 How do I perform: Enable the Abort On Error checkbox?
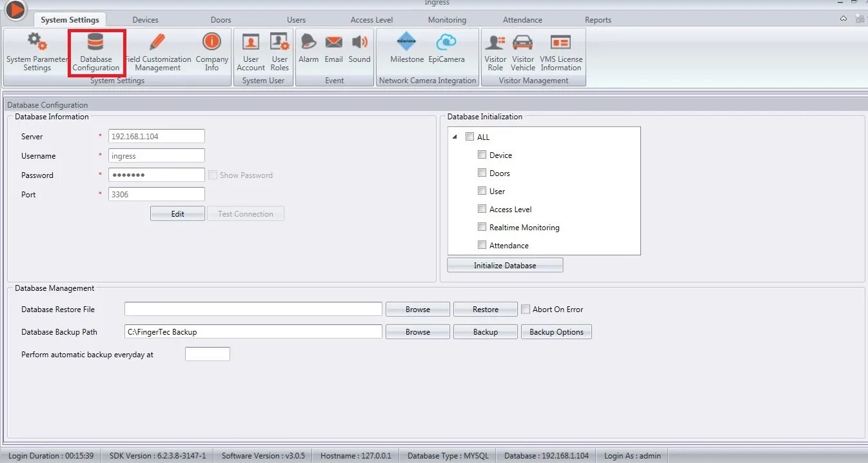[526, 309]
